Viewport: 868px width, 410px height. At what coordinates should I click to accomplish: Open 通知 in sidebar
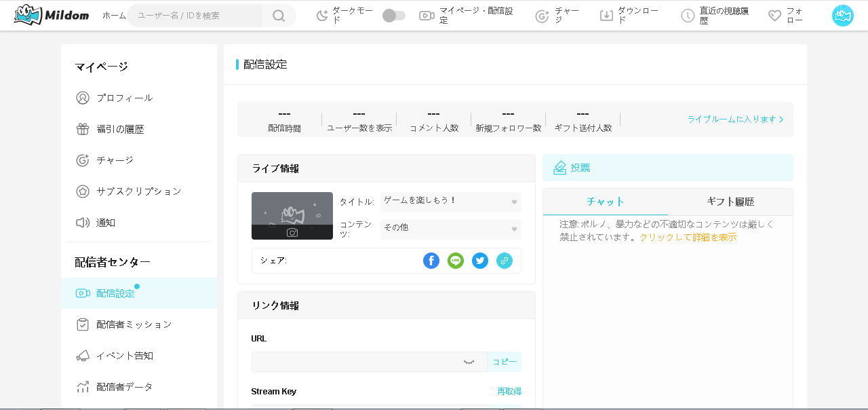coord(139,223)
